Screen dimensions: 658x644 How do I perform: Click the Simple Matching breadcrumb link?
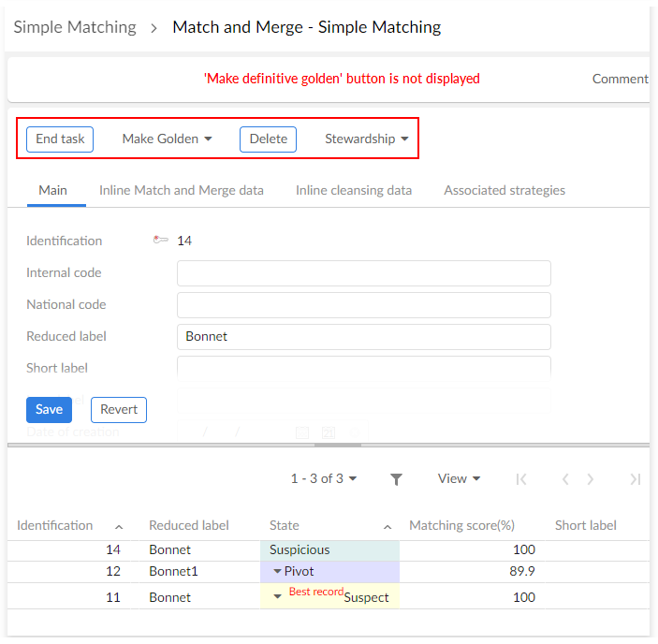coord(75,27)
